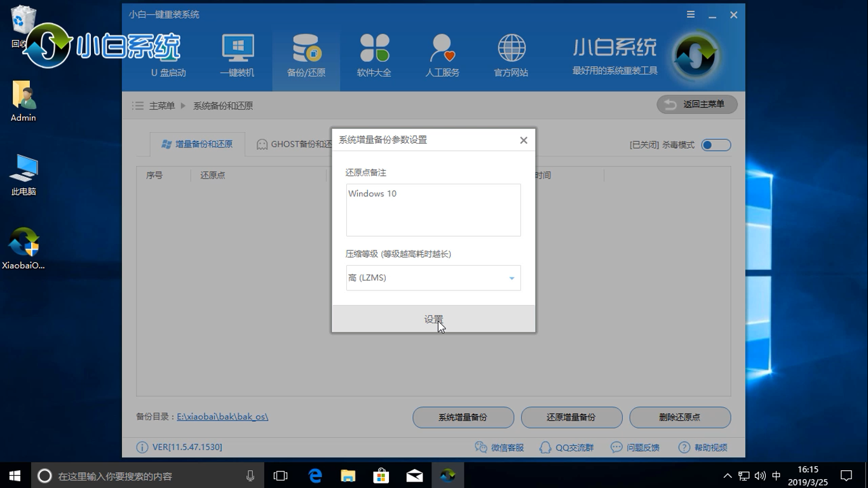The width and height of the screenshot is (868, 488).
Task: Open the 备份/还原 section
Action: [x=306, y=55]
